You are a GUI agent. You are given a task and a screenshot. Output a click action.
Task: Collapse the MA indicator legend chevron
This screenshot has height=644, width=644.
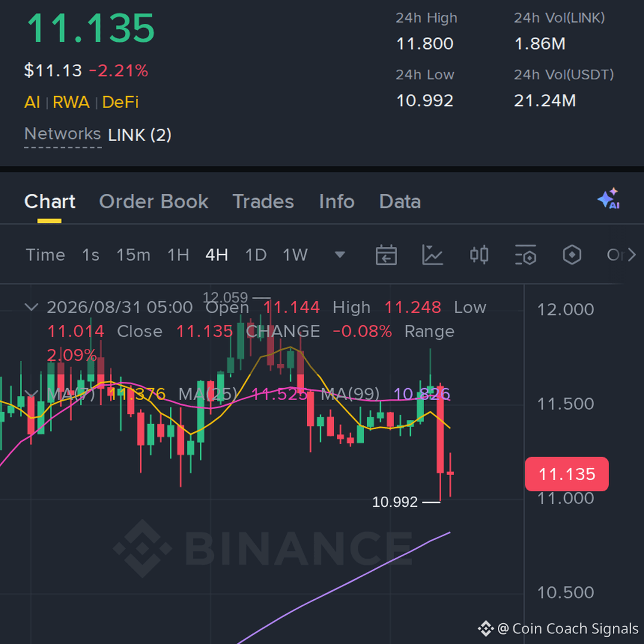click(32, 394)
